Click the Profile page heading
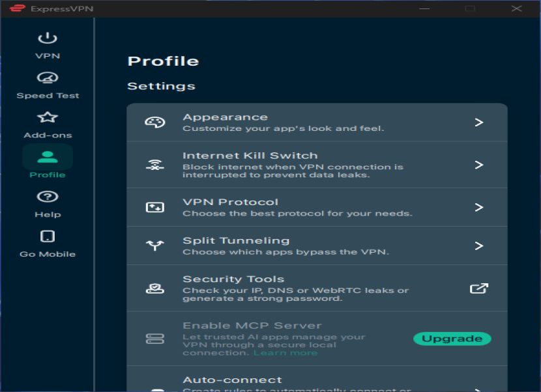 [163, 61]
